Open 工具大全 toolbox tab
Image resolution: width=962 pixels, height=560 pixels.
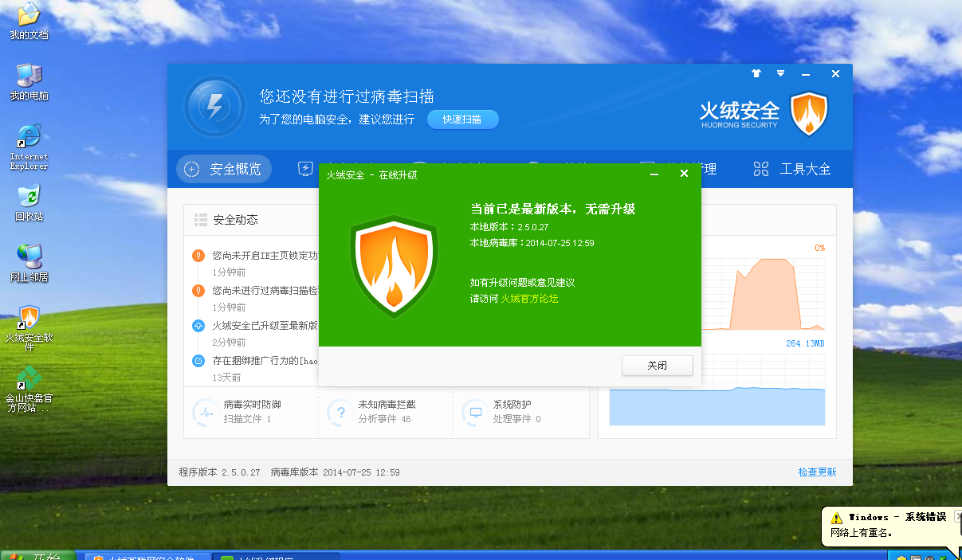pos(792,169)
